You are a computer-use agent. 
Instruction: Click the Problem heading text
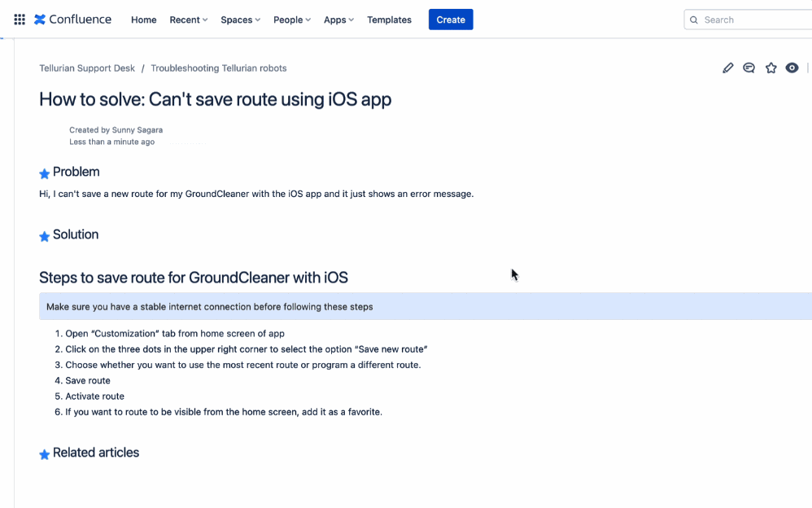(x=76, y=172)
